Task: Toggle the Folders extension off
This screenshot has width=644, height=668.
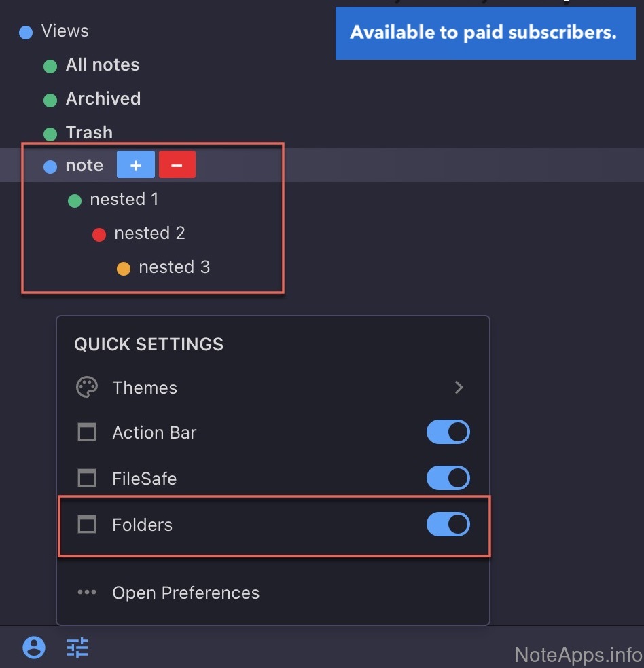Action: [448, 525]
